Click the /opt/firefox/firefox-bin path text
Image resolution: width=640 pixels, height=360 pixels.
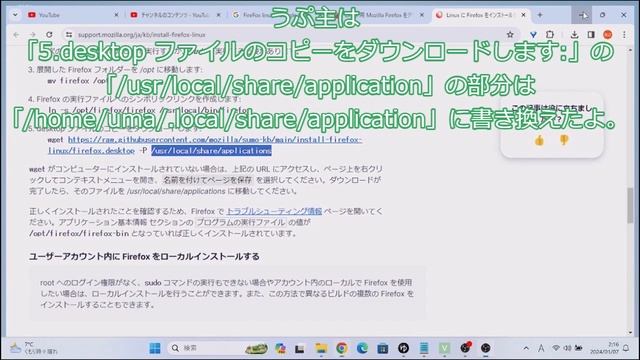79,233
